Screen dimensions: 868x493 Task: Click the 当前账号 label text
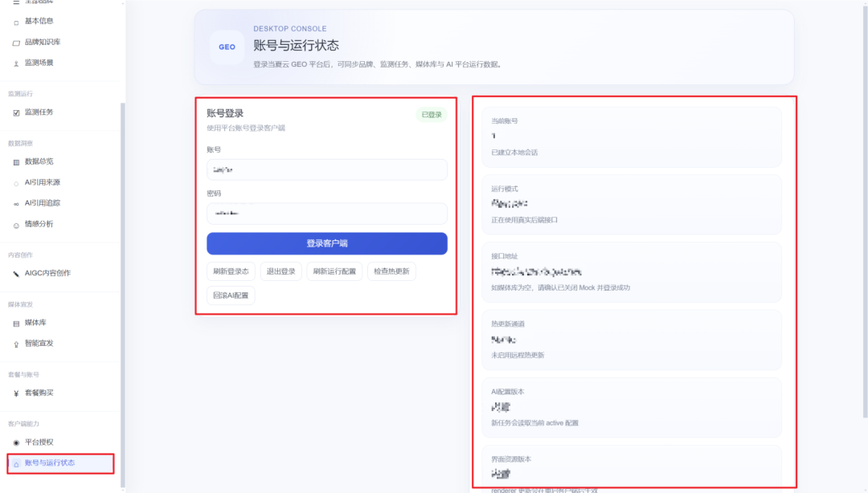(x=504, y=120)
